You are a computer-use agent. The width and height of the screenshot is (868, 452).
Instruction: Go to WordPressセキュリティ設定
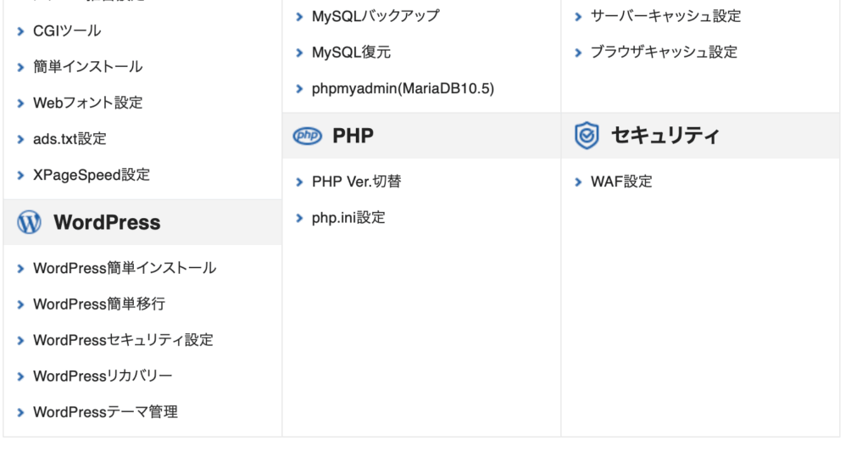pos(123,340)
